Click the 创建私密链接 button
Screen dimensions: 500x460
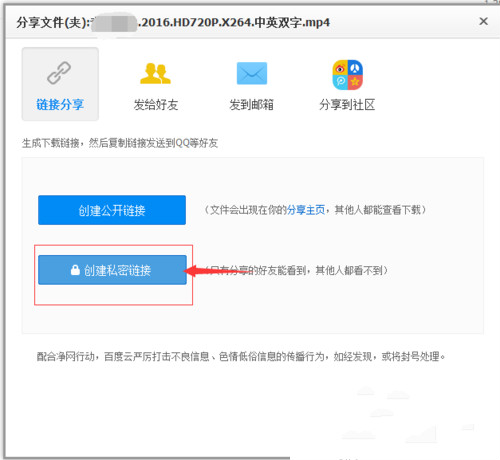(112, 270)
